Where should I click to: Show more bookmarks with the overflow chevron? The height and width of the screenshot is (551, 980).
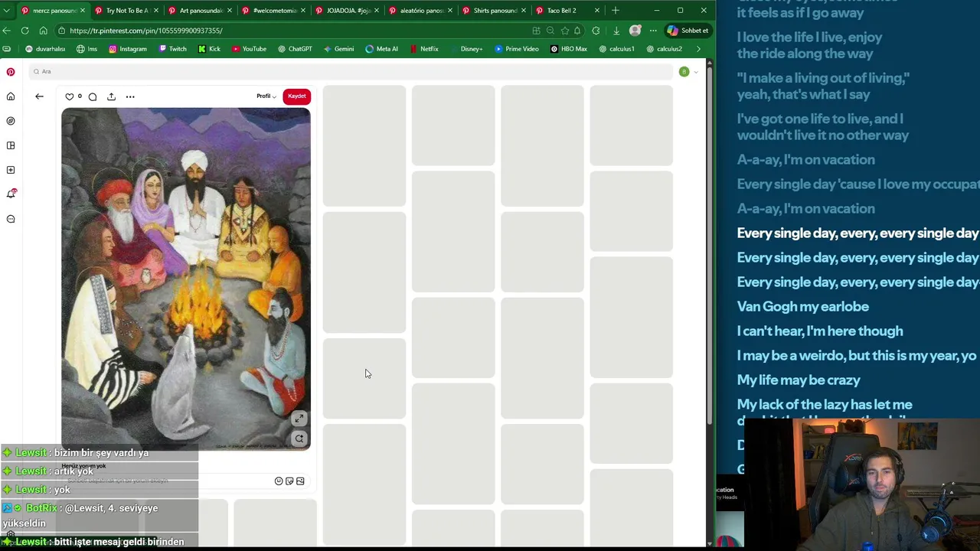click(698, 49)
